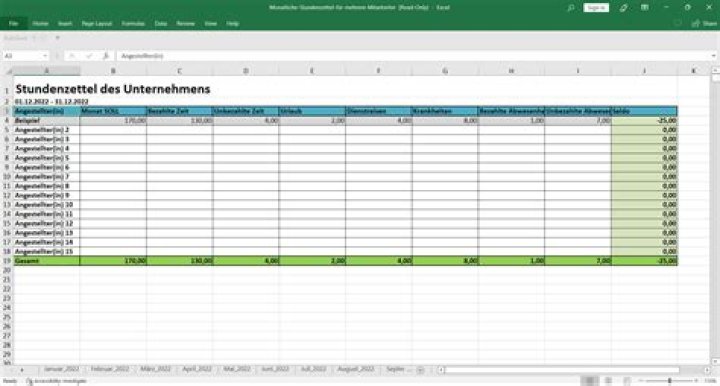Open the Page Layout ribbon tab

(x=97, y=23)
